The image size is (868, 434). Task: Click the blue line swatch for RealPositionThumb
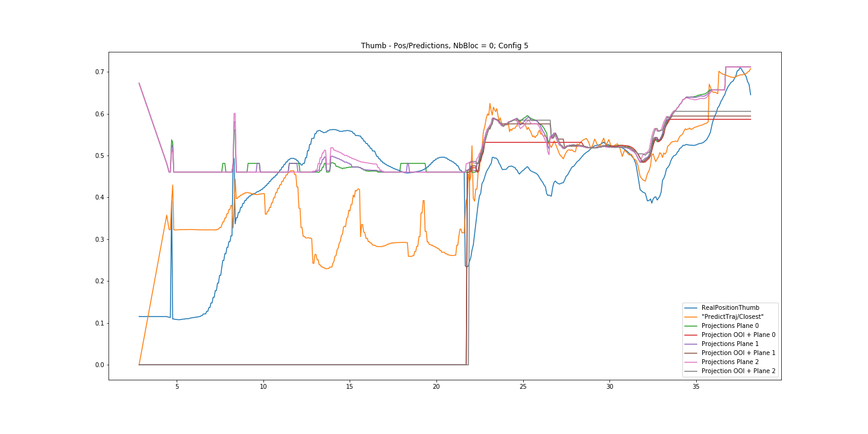click(691, 307)
